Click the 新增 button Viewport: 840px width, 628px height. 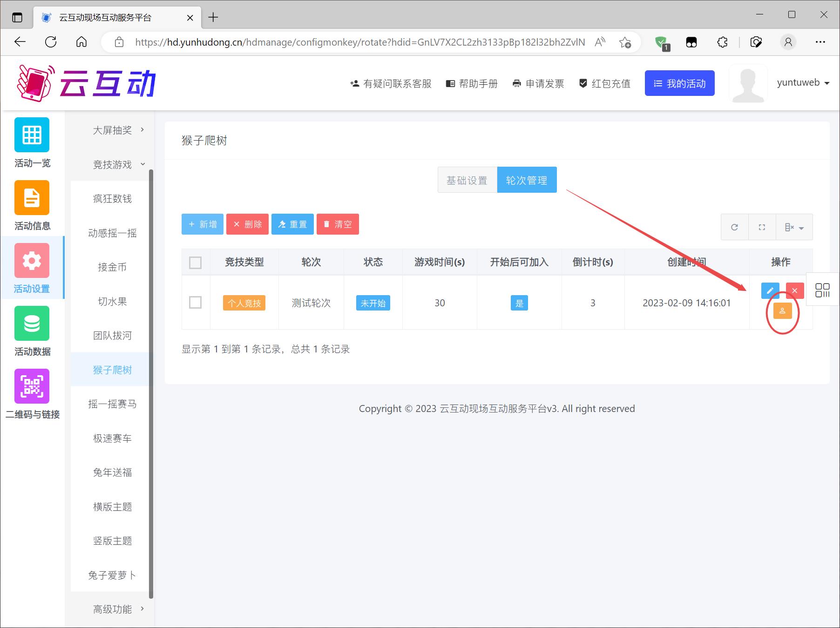[203, 224]
